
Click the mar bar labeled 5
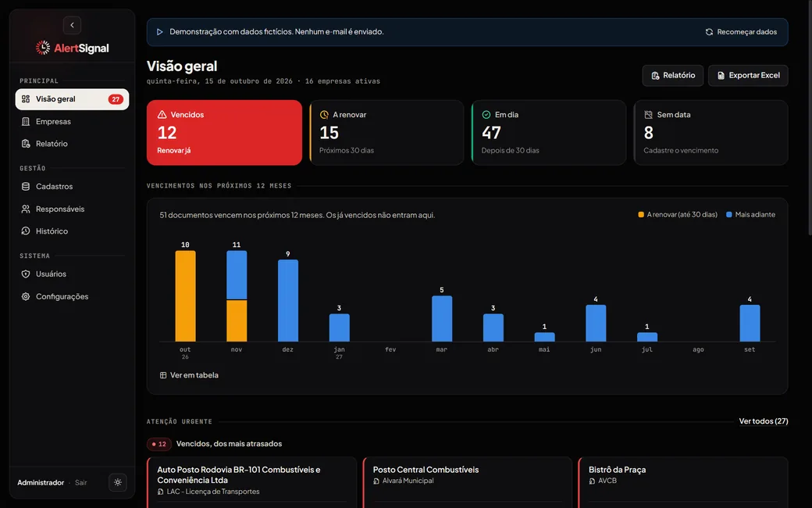[442, 319]
